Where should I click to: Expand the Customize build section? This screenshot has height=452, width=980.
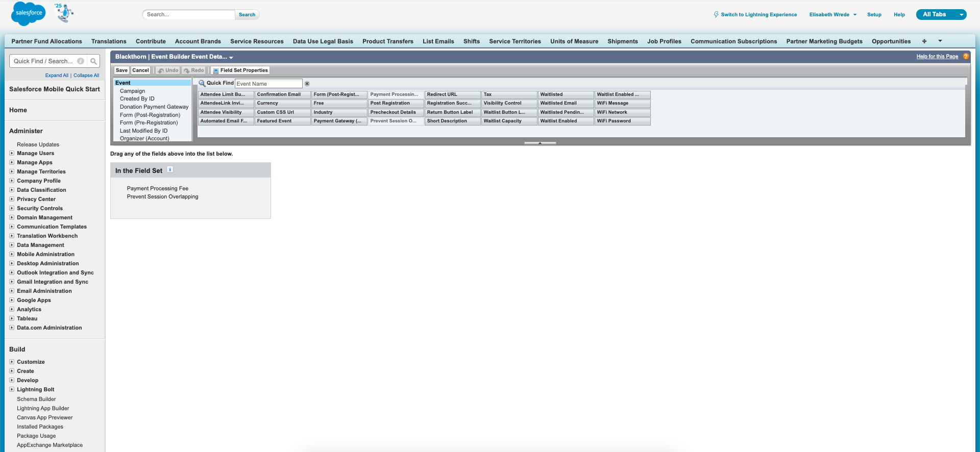click(x=12, y=362)
